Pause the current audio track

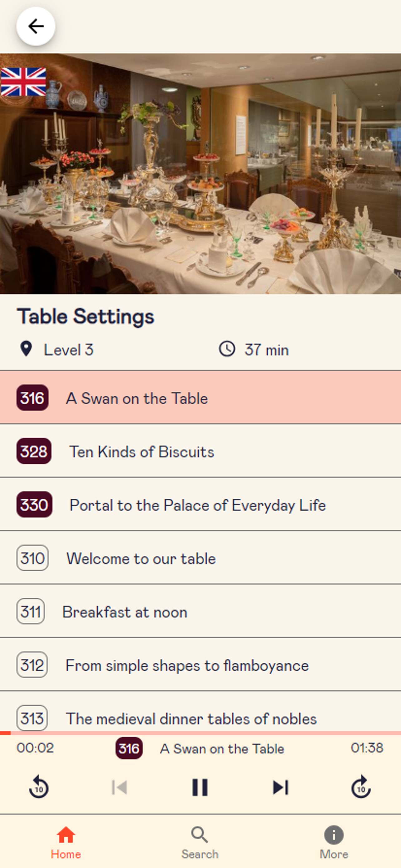pos(200,787)
